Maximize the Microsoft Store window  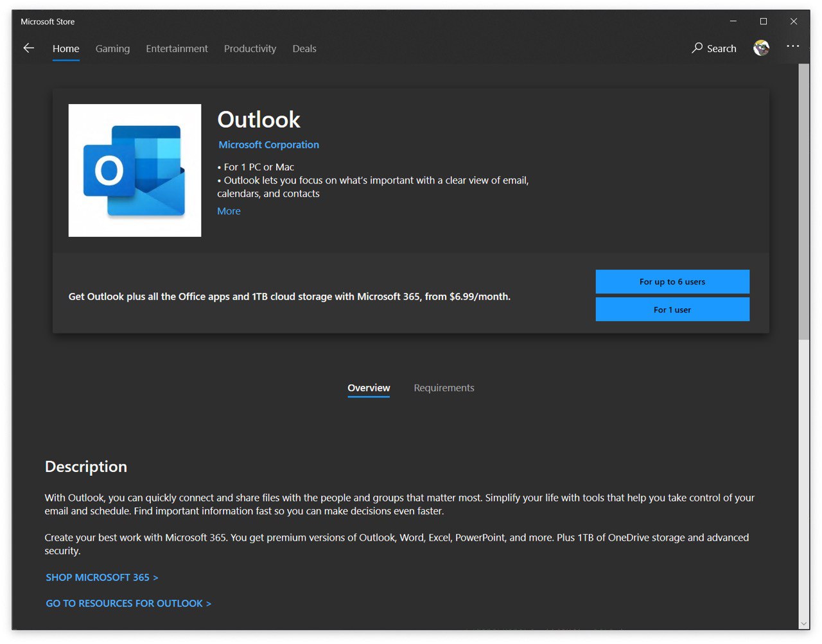pos(764,21)
